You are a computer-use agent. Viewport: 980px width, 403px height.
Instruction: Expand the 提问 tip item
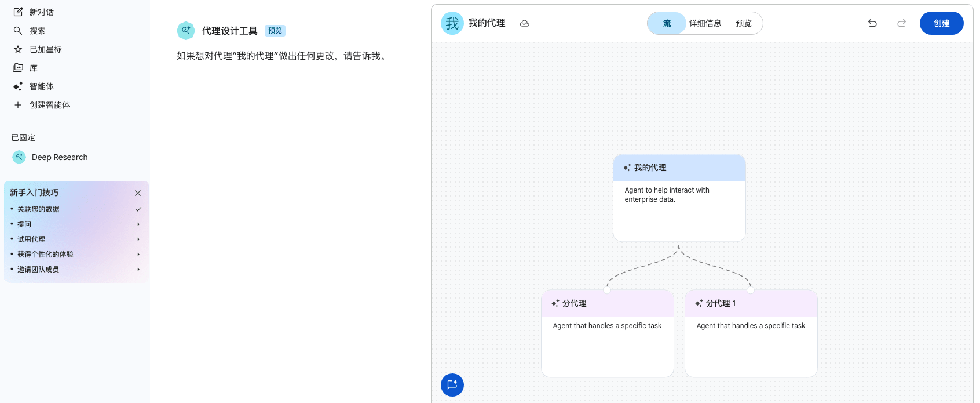pyautogui.click(x=138, y=224)
